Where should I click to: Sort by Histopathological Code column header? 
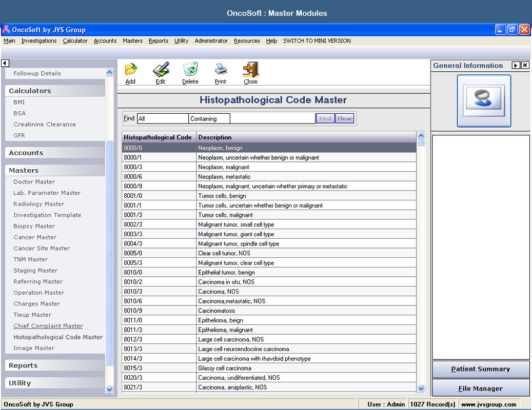point(159,137)
